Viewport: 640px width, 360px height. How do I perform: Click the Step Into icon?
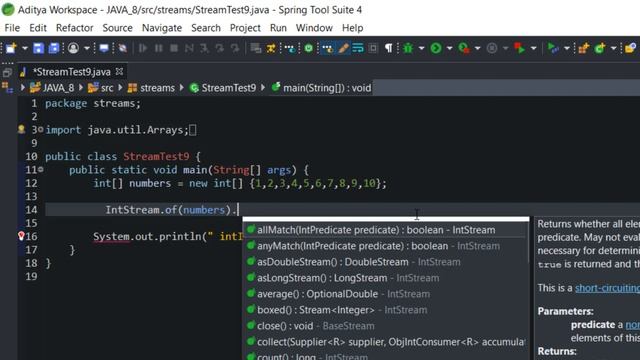(204, 48)
